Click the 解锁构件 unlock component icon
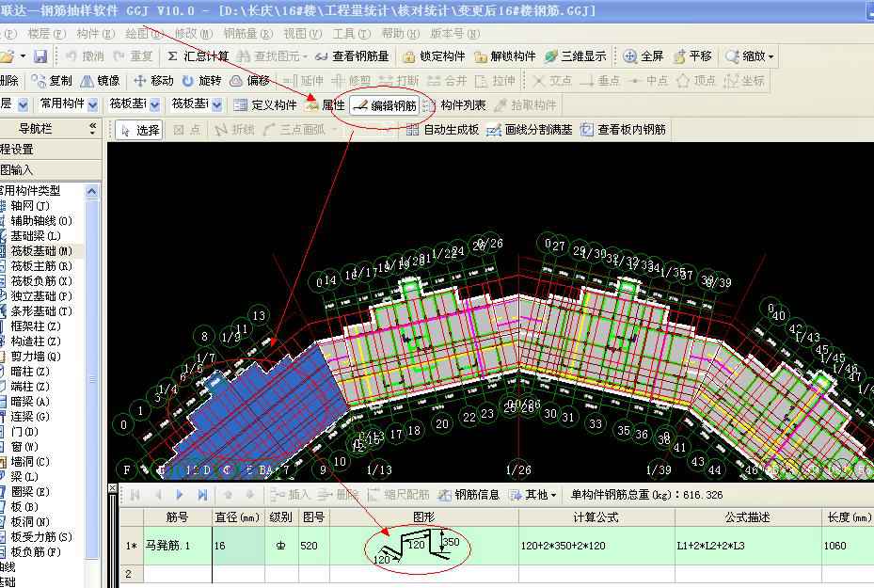This screenshot has width=874, height=588. [505, 56]
